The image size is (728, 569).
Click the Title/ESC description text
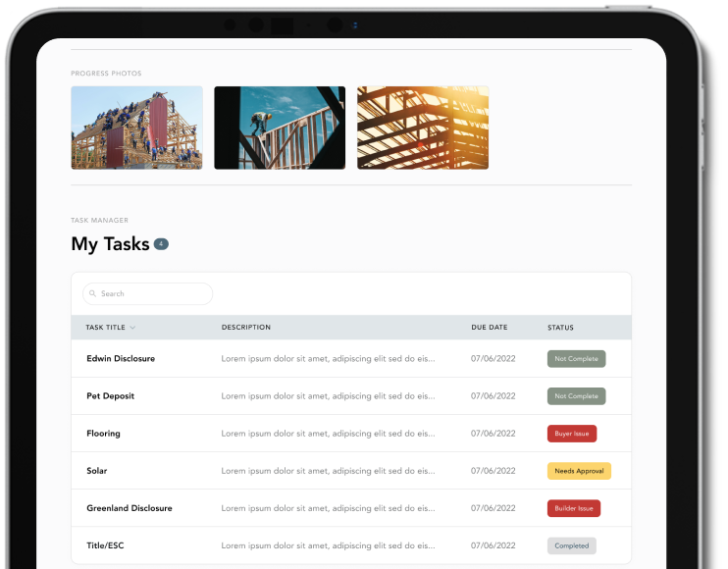tap(329, 545)
